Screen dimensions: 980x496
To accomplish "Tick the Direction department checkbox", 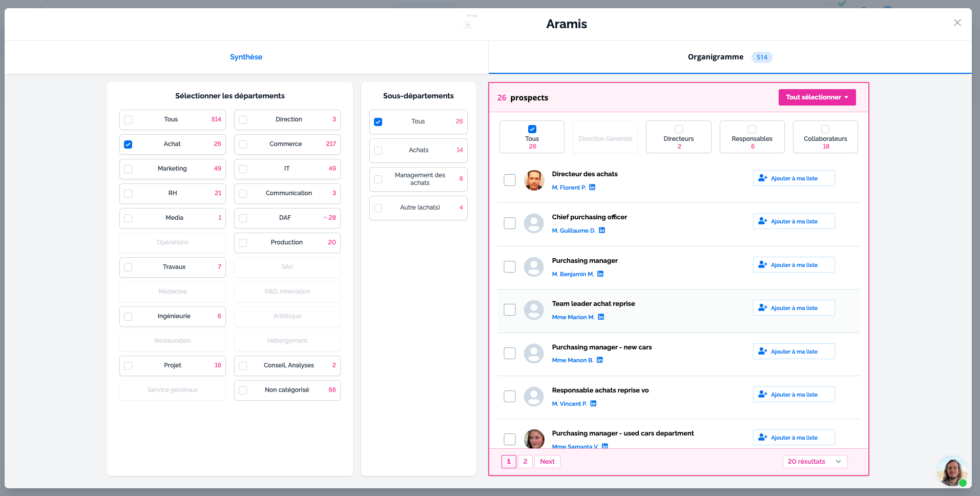I will pos(243,120).
